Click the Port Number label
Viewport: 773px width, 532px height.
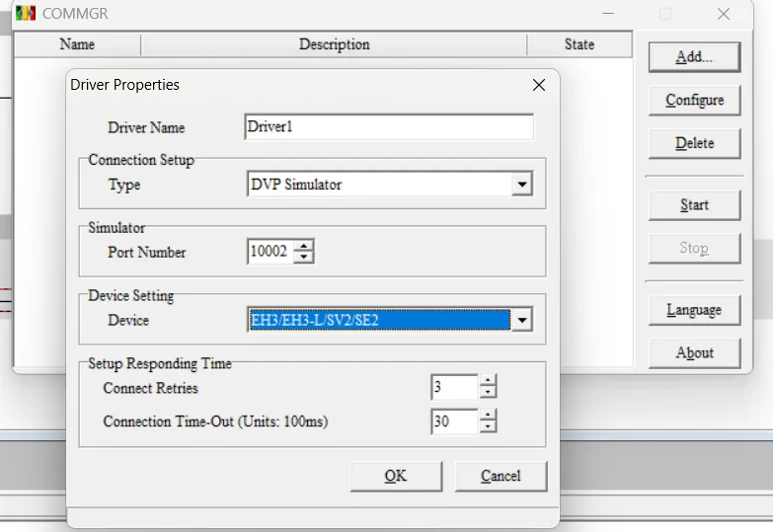pyautogui.click(x=146, y=252)
